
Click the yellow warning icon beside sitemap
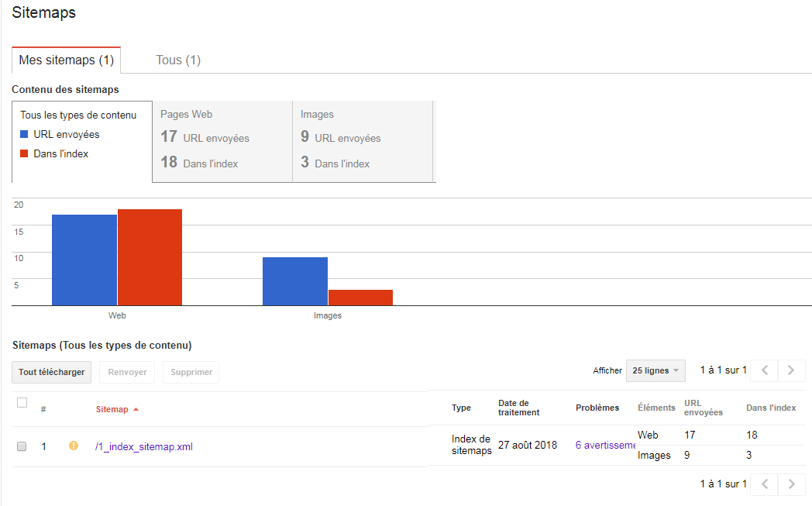click(74, 446)
